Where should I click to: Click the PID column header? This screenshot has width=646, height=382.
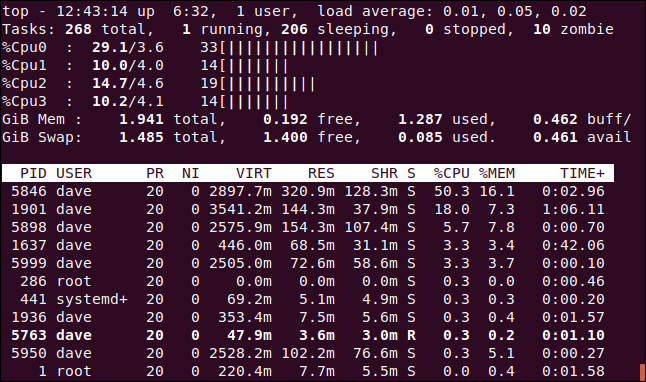pos(33,173)
